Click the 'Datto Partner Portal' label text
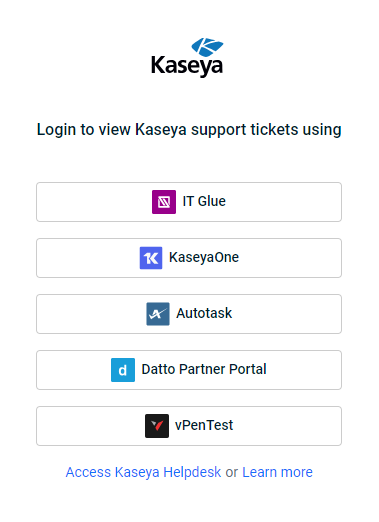The height and width of the screenshot is (522, 379). point(204,369)
